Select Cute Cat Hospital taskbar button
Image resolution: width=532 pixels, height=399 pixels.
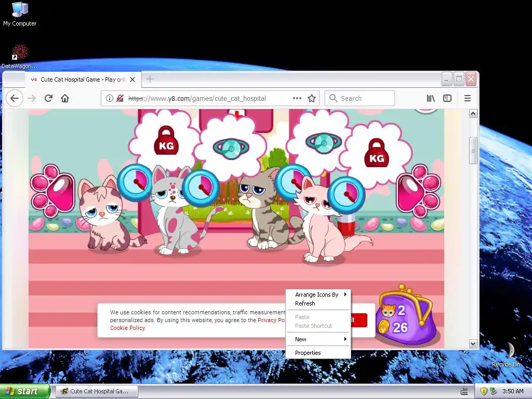(97, 391)
